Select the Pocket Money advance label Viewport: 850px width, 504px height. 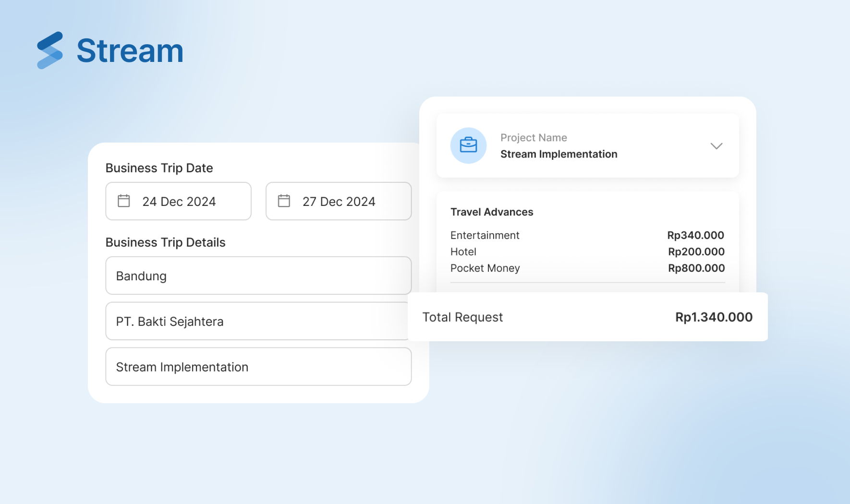click(485, 268)
